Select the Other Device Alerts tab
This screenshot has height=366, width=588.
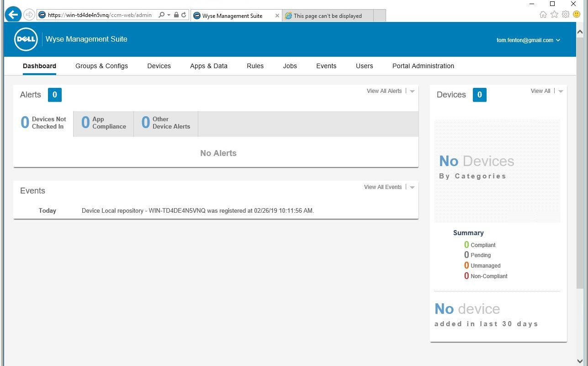pyautogui.click(x=166, y=123)
